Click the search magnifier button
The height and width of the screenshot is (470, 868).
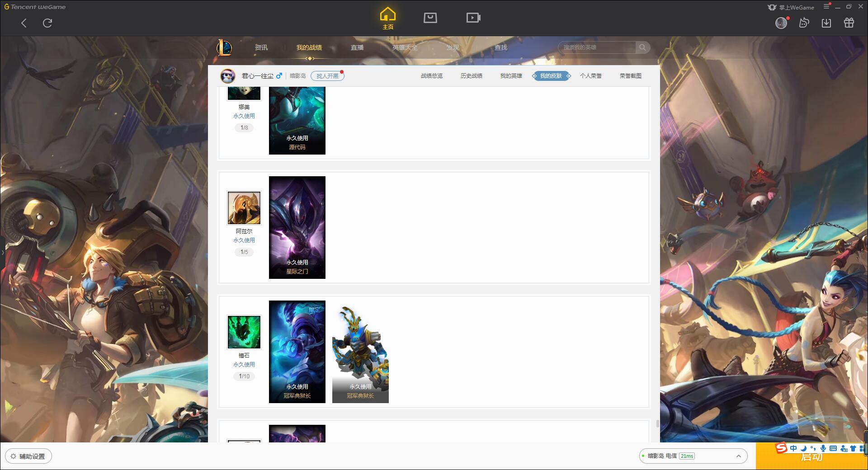coord(642,47)
